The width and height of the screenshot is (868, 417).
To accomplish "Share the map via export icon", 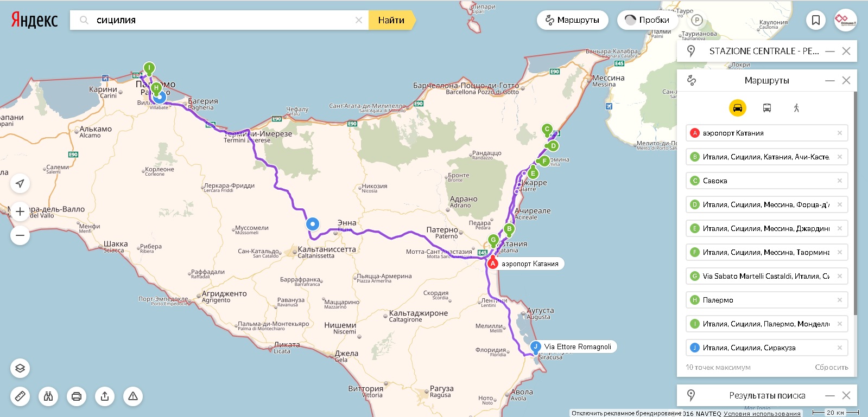I will point(105,396).
